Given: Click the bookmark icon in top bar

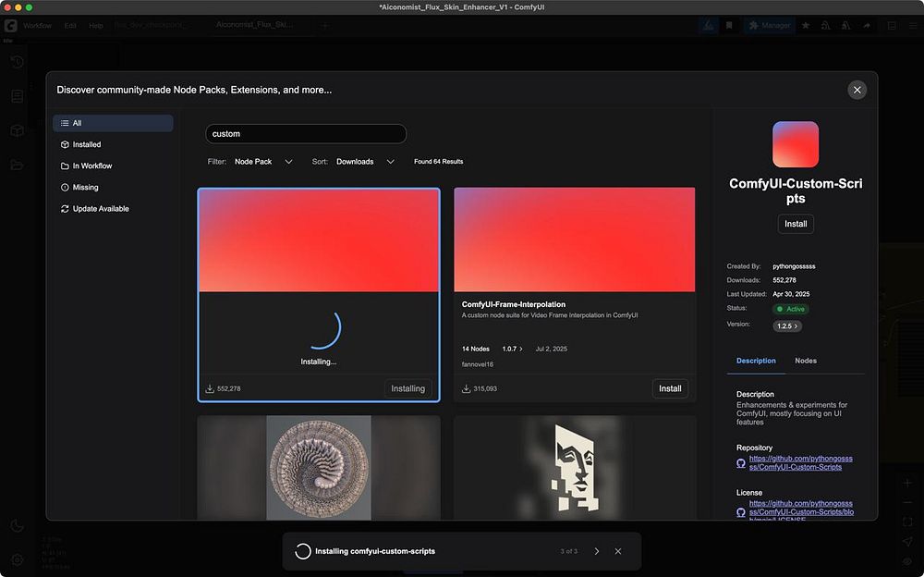Looking at the screenshot, I should (729, 25).
